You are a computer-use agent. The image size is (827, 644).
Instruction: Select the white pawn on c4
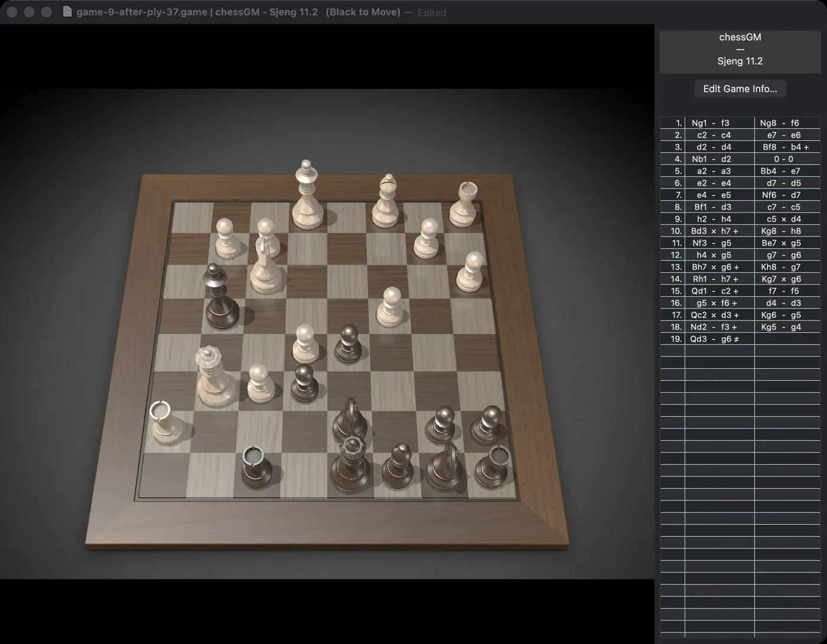(390, 307)
